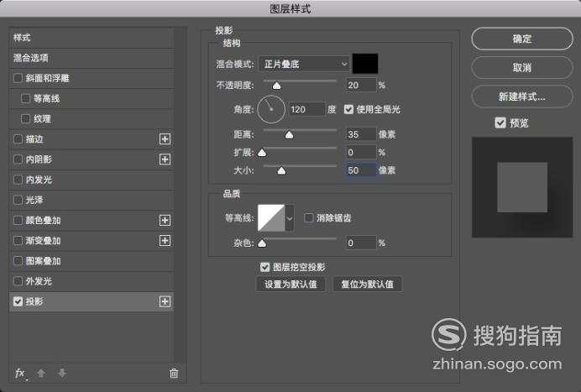
Task: Add another 描边 effect with plus icon
Action: pos(165,139)
